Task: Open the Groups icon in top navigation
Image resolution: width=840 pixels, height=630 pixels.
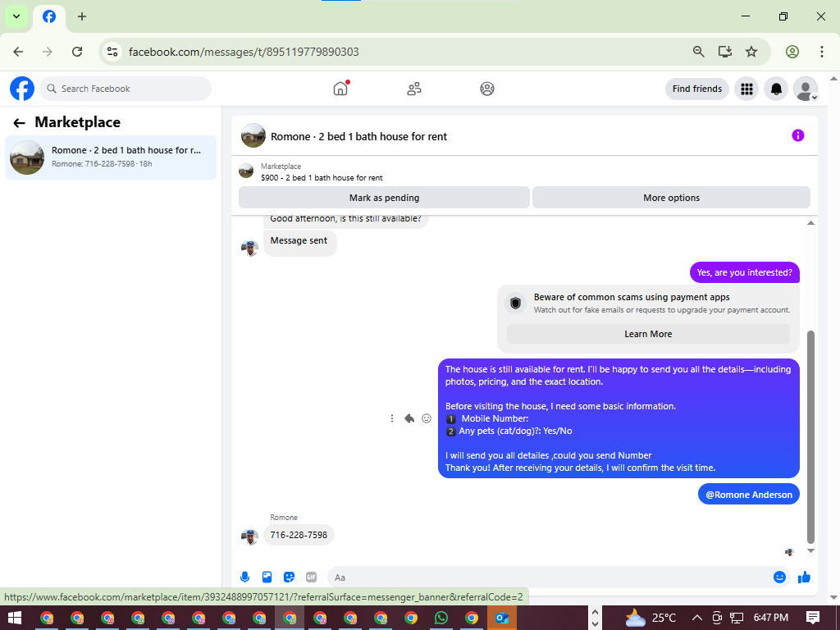Action: 487,89
